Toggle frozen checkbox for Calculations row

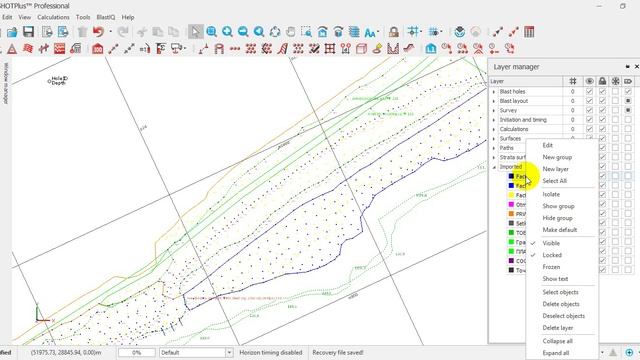616,129
